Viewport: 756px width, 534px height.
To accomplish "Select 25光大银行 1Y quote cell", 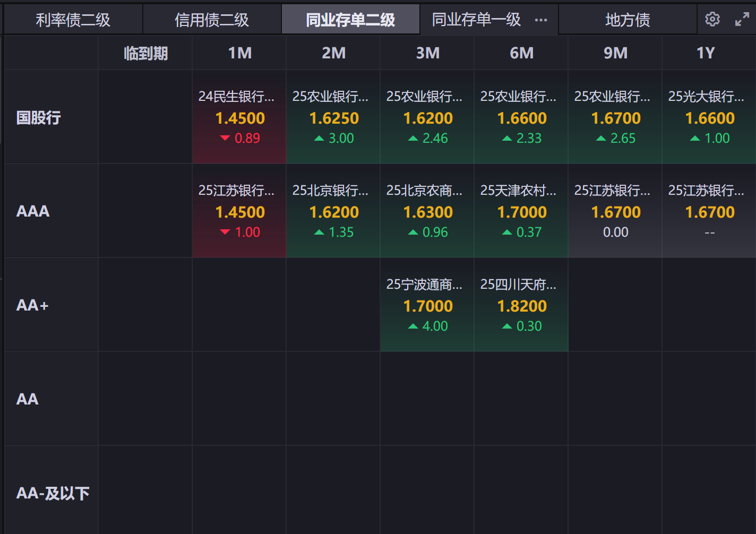I will (x=709, y=117).
